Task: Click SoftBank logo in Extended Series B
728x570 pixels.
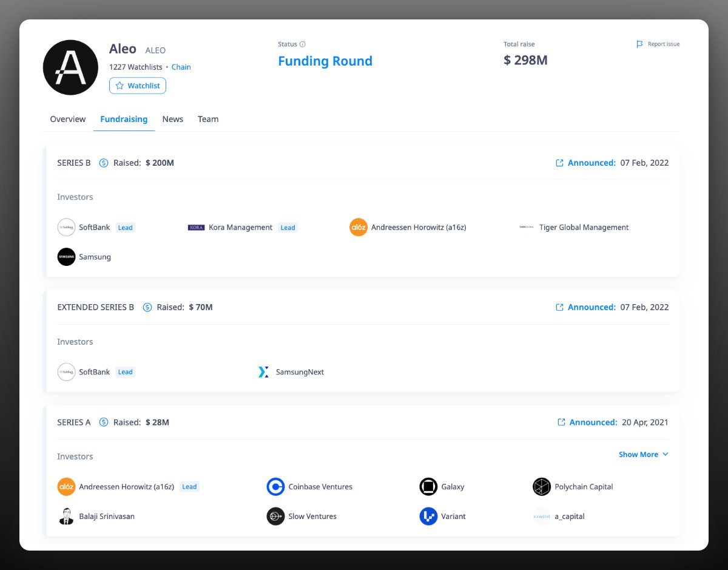Action: 66,372
